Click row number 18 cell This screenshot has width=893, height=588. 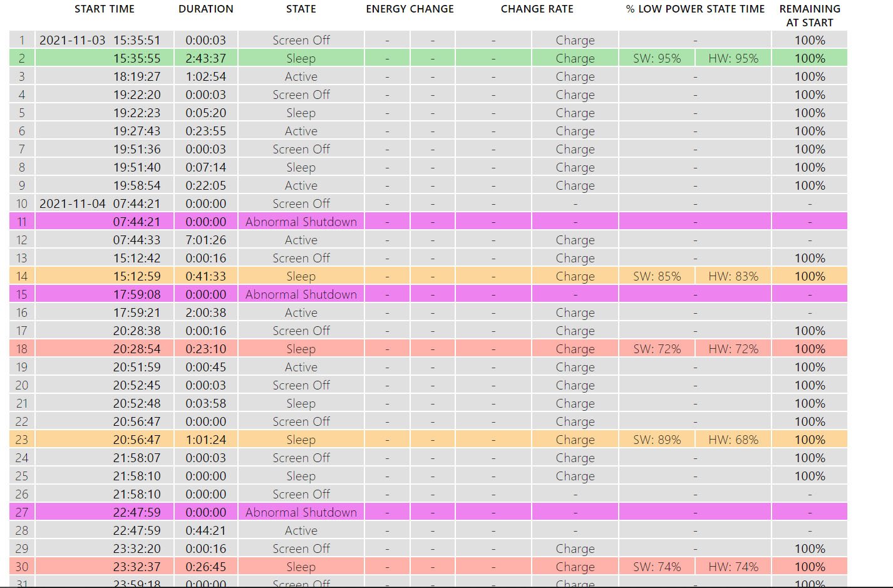tap(22, 349)
